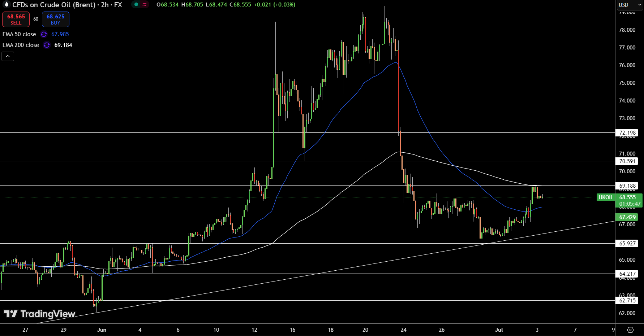Image resolution: width=644 pixels, height=336 pixels.
Task: Click the Jul date label on time axis
Action: click(499, 330)
